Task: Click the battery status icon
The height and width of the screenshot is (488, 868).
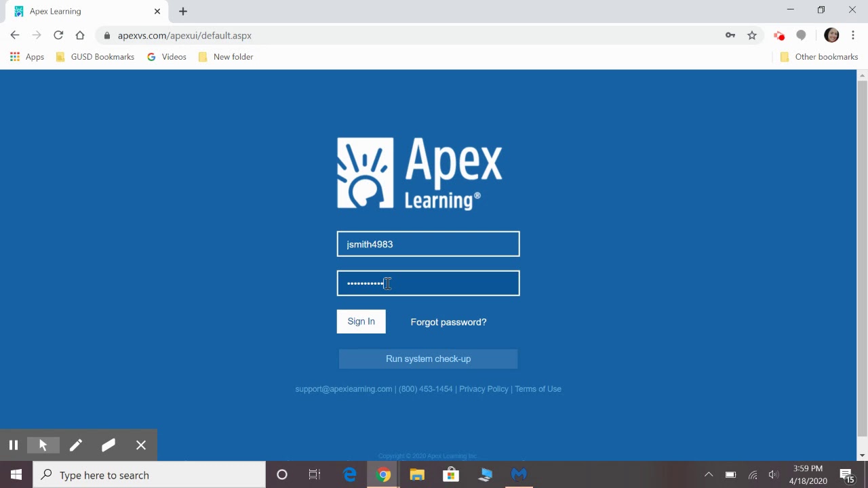Action: (730, 475)
